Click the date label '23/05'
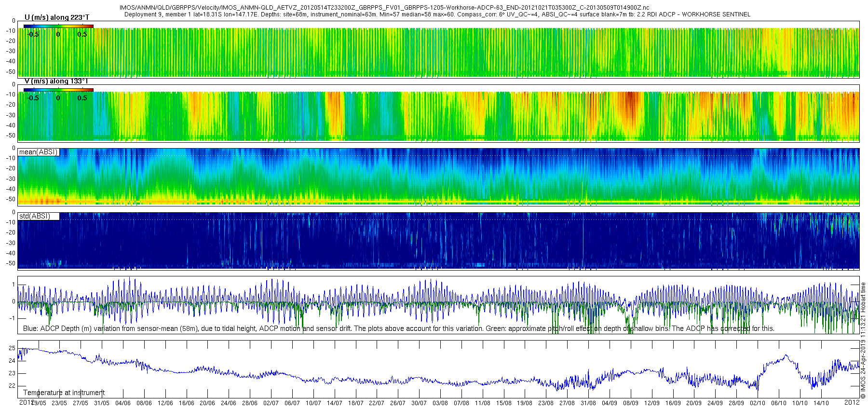 pos(59,403)
